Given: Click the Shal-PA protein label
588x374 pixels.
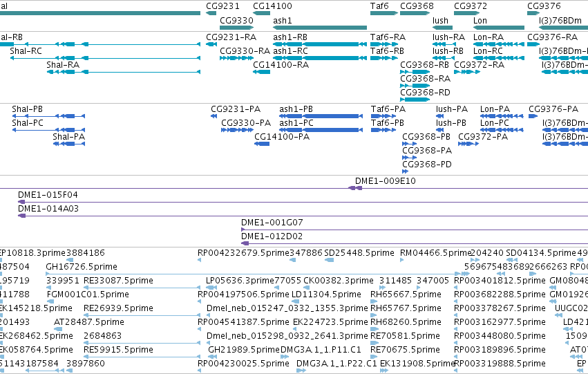Looking at the screenshot, I should (x=68, y=137).
